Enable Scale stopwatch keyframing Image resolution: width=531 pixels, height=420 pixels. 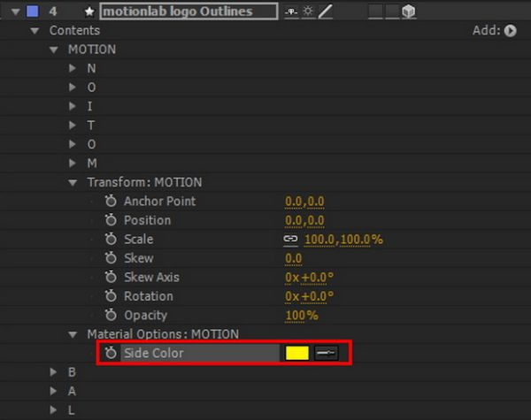click(111, 239)
